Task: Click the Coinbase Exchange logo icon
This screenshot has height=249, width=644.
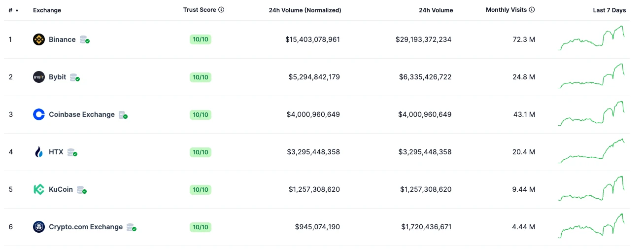Action: 39,114
